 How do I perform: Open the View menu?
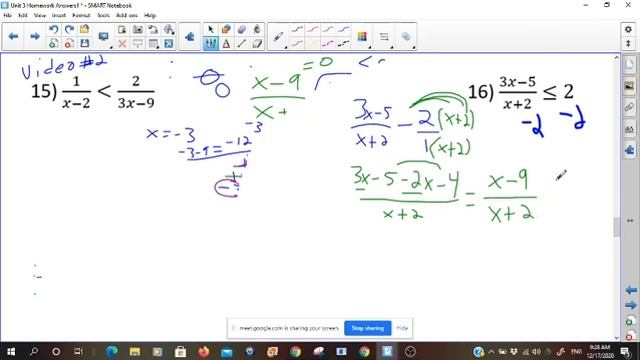(x=40, y=16)
